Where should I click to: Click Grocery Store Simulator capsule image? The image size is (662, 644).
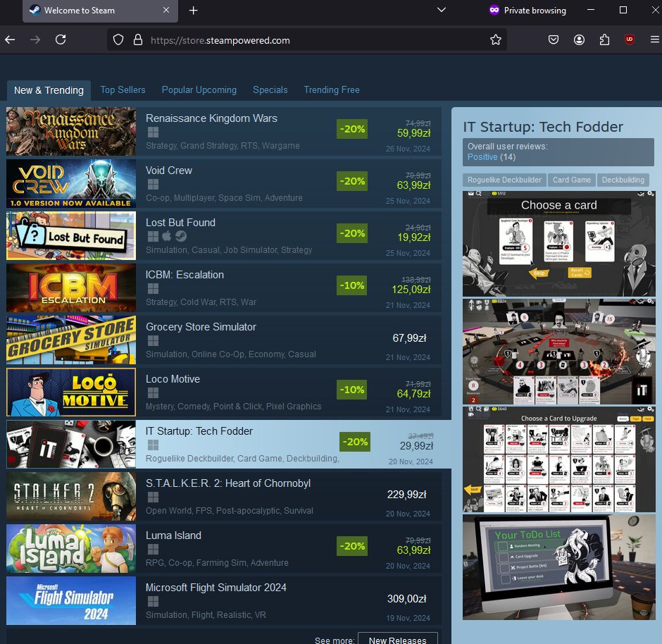tap(71, 340)
